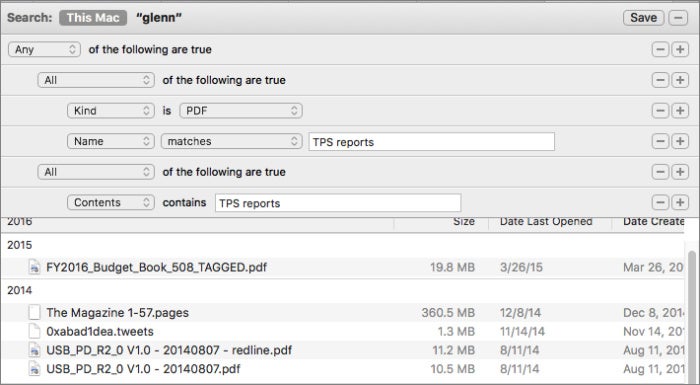700x385 pixels.
Task: Select the 2015 group header
Action: (x=20, y=245)
